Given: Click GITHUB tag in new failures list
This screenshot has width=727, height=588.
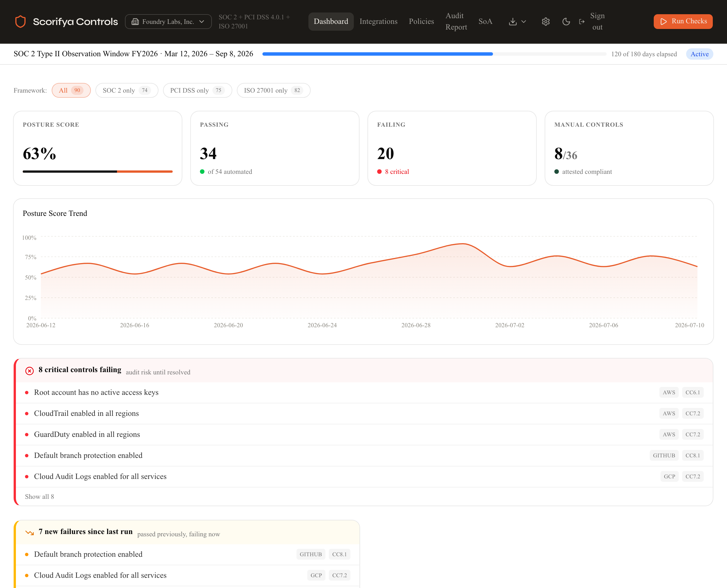Looking at the screenshot, I should [x=310, y=554].
